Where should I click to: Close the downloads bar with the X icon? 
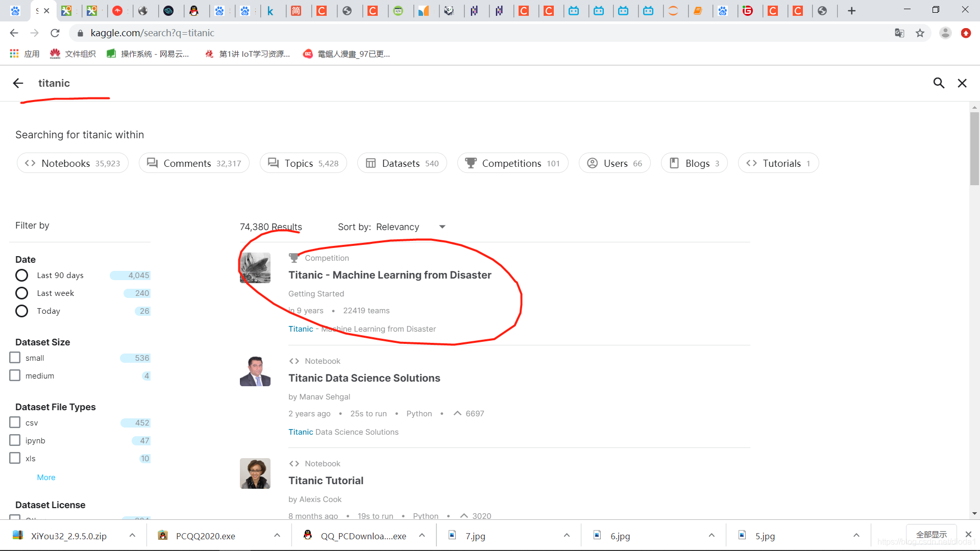pyautogui.click(x=968, y=534)
